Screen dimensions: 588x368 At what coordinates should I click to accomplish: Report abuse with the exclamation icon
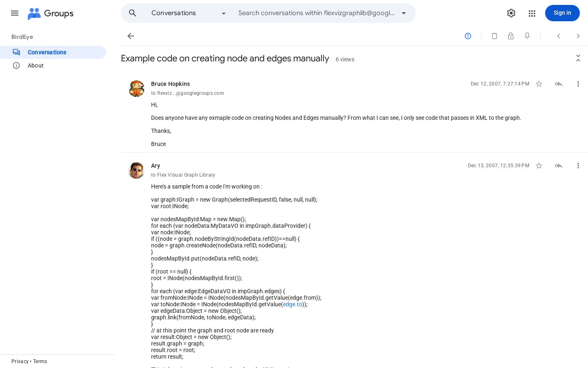coord(468,36)
